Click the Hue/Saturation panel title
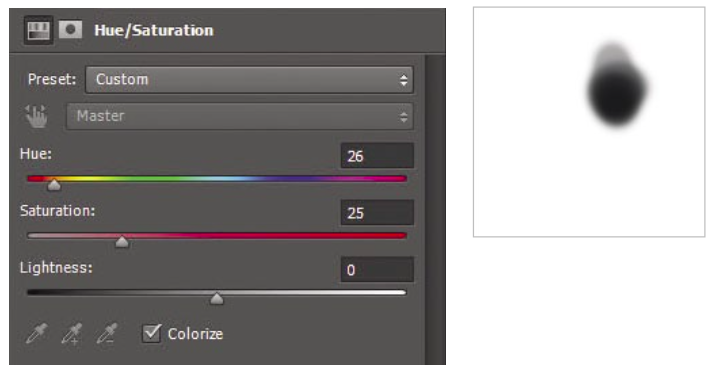This screenshot has width=717, height=377. click(x=154, y=30)
